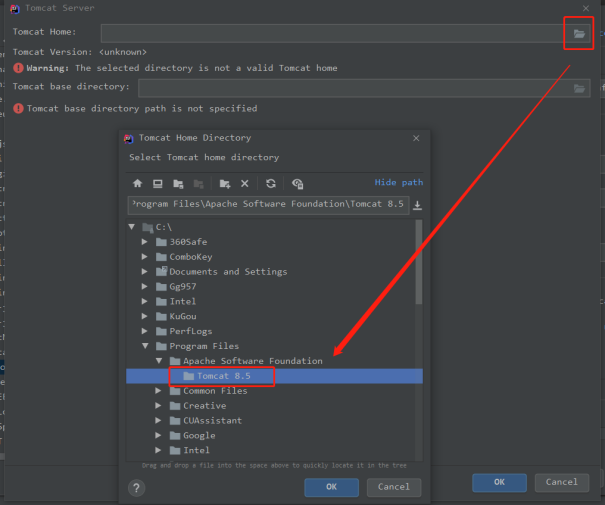Viewport: 605px width, 505px height.
Task: Expand the Google folder
Action: coord(158,435)
